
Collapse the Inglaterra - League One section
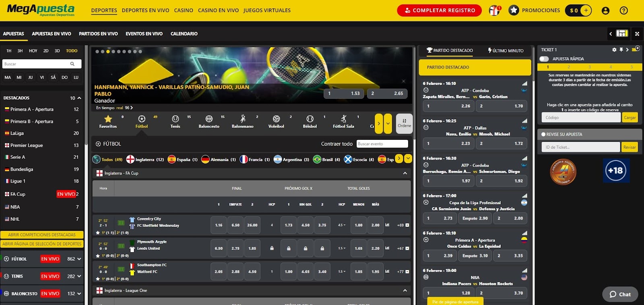click(405, 290)
